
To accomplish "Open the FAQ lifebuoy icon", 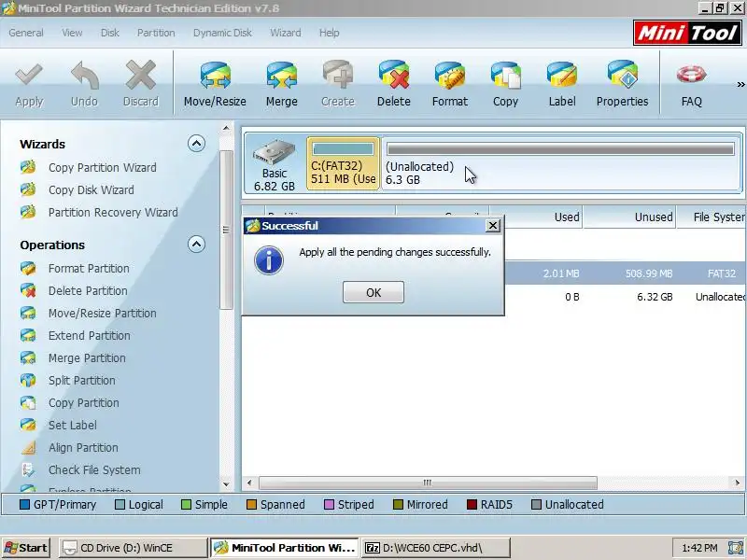I will point(691,75).
